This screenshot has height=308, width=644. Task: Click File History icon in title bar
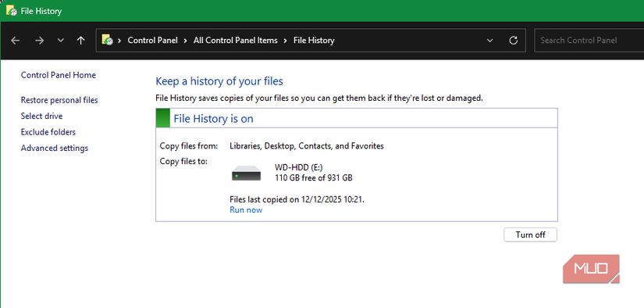coord(12,11)
